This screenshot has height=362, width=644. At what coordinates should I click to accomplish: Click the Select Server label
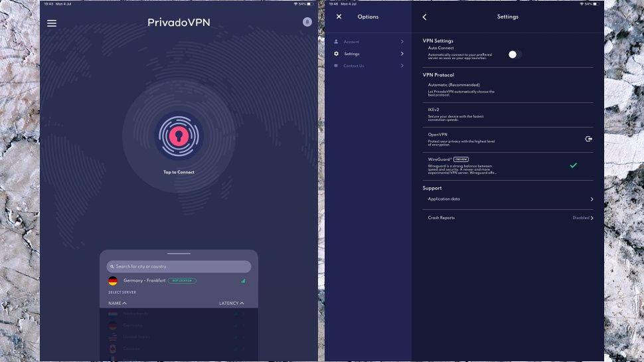(122, 292)
